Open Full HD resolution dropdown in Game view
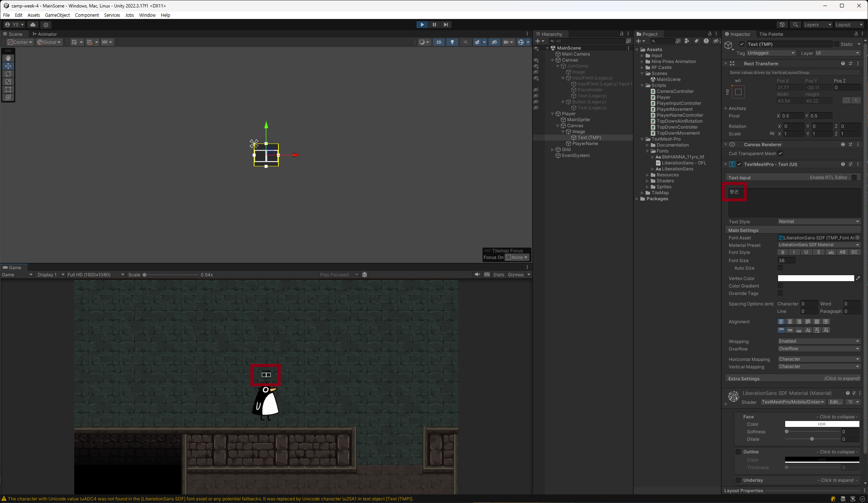Screen dimensions: 868x503 [96, 274]
